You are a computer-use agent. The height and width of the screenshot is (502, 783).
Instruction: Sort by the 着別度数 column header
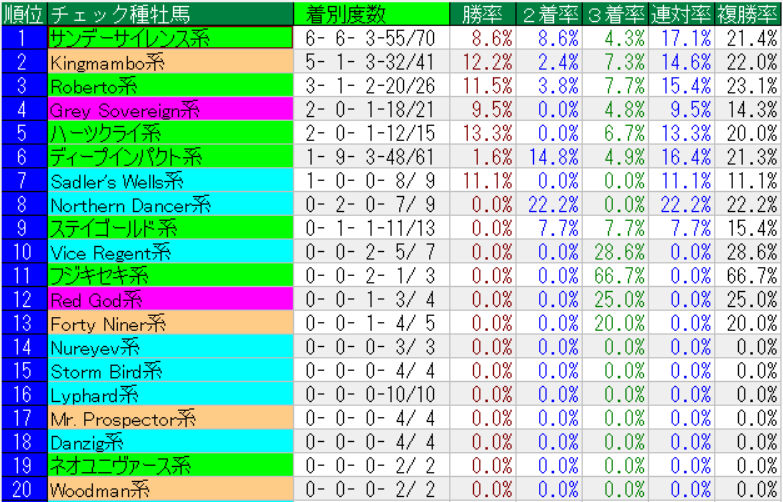pyautogui.click(x=347, y=13)
